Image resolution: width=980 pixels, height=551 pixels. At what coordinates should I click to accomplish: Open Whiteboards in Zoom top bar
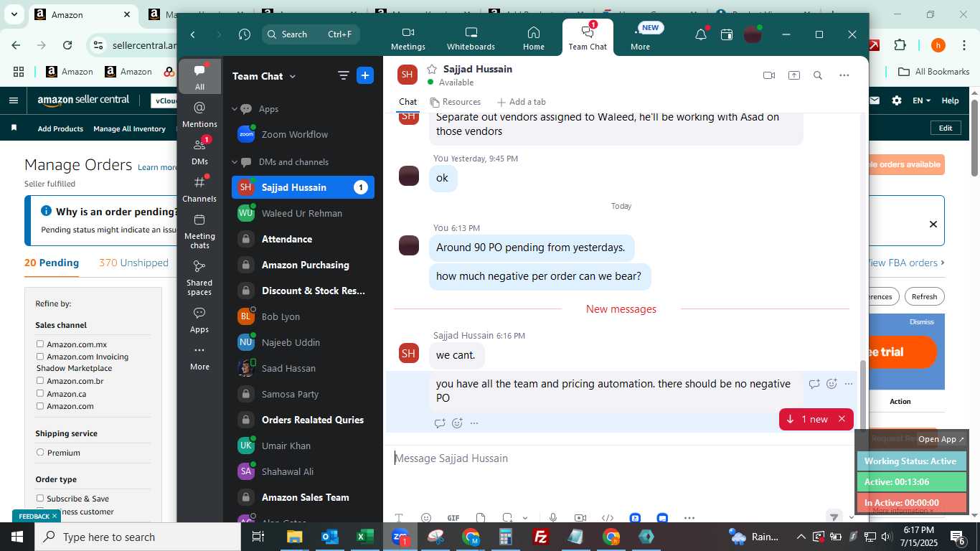[471, 38]
